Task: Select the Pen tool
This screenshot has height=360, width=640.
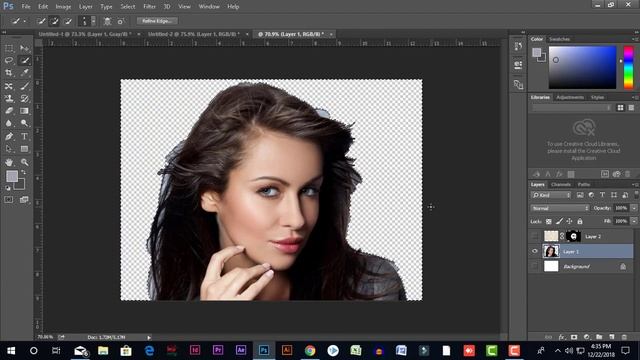Action: (9, 136)
